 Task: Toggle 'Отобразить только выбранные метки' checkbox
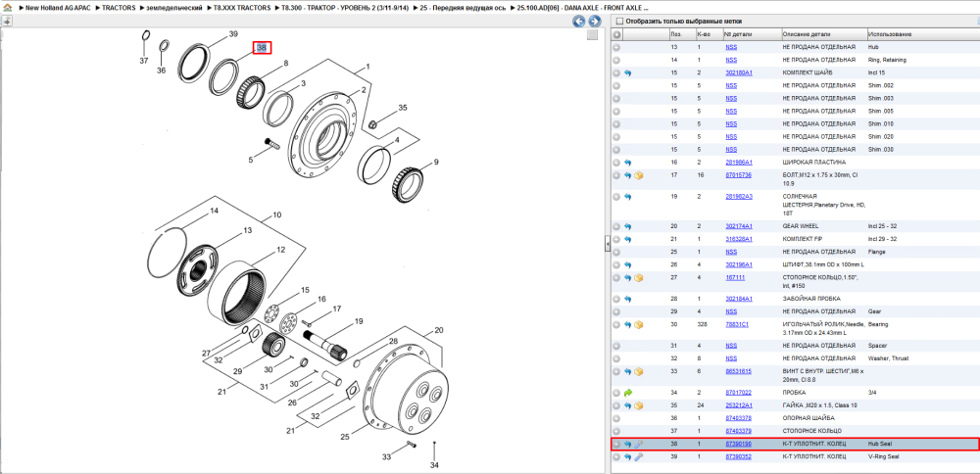619,22
